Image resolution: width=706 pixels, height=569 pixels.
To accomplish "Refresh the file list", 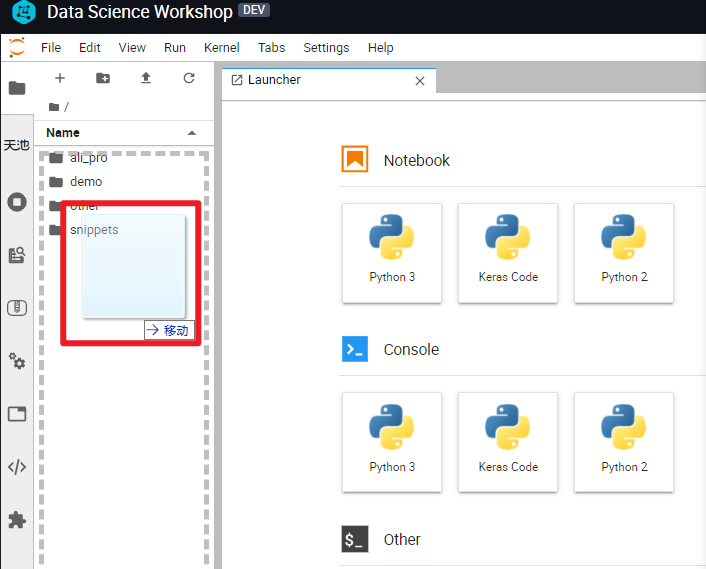I will click(189, 78).
